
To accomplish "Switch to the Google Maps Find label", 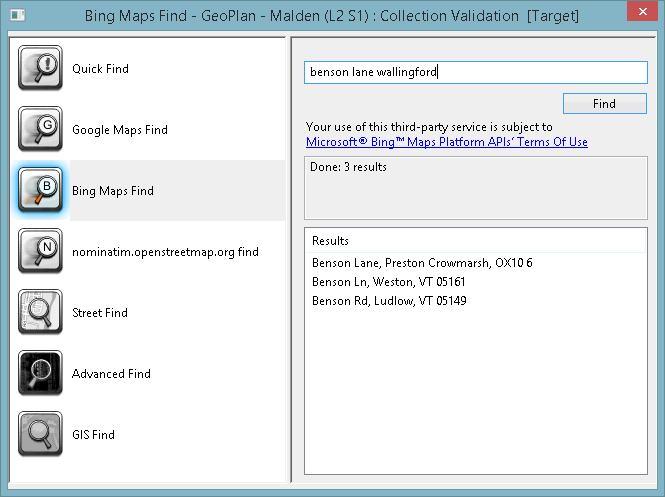I will click(120, 130).
